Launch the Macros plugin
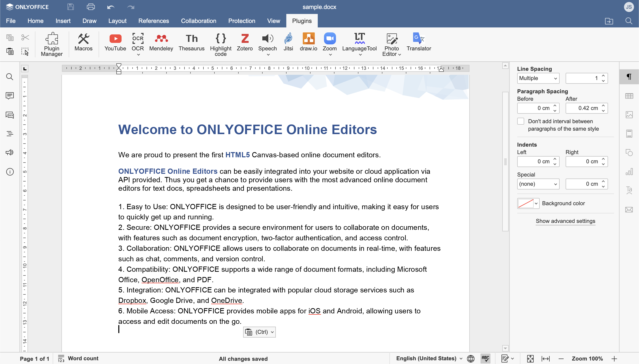The width and height of the screenshot is (639, 364). [x=83, y=42]
